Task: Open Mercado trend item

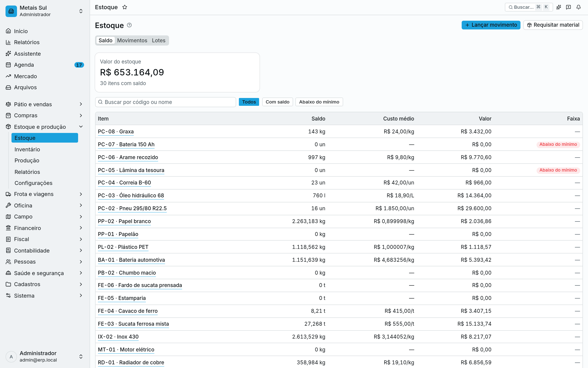Action: point(45,76)
